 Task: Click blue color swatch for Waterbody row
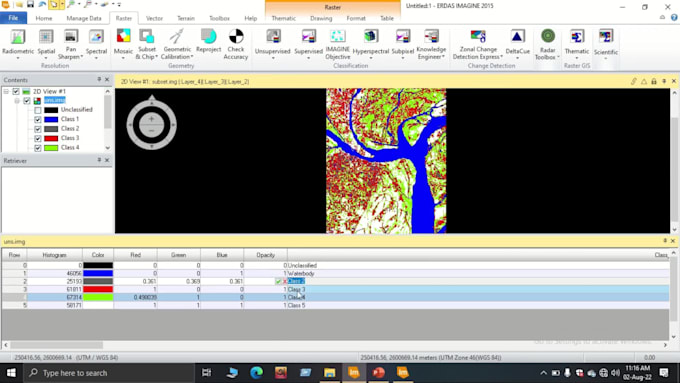[x=98, y=273]
